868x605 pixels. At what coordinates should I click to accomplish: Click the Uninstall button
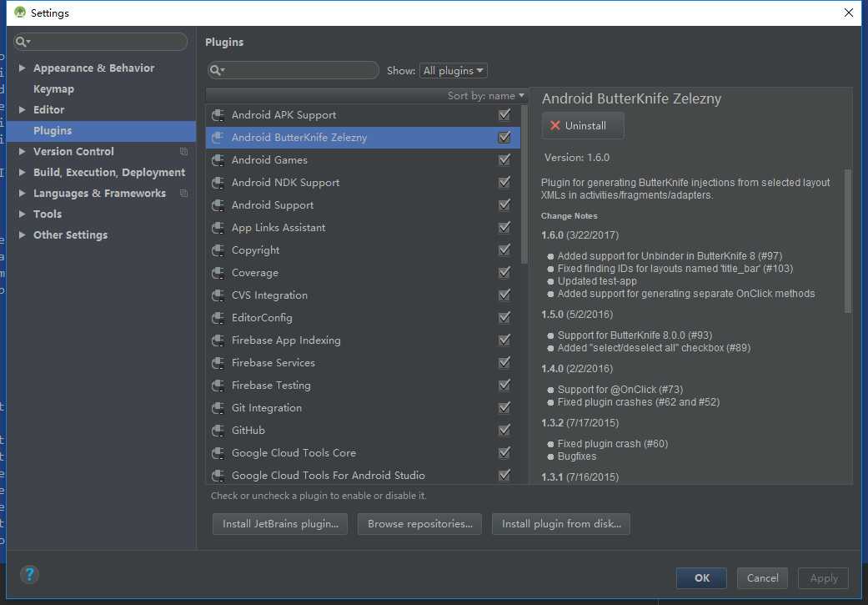(x=583, y=126)
